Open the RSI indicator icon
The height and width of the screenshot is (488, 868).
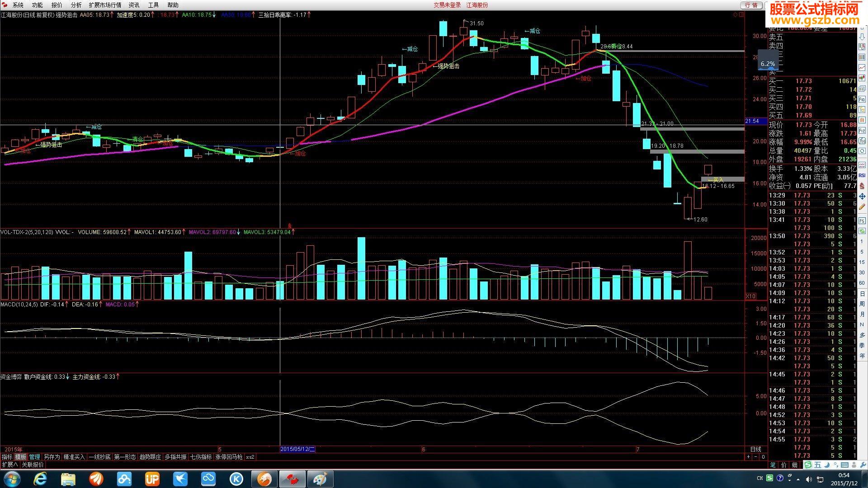[x=862, y=175]
